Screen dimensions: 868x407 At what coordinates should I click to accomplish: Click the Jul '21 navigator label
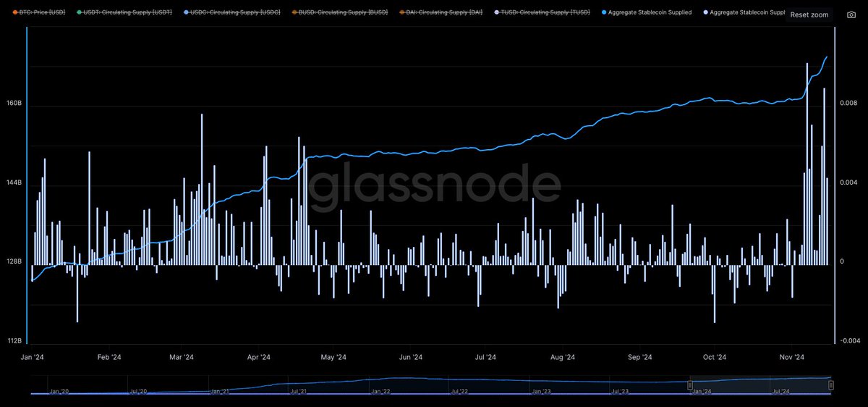pos(299,391)
